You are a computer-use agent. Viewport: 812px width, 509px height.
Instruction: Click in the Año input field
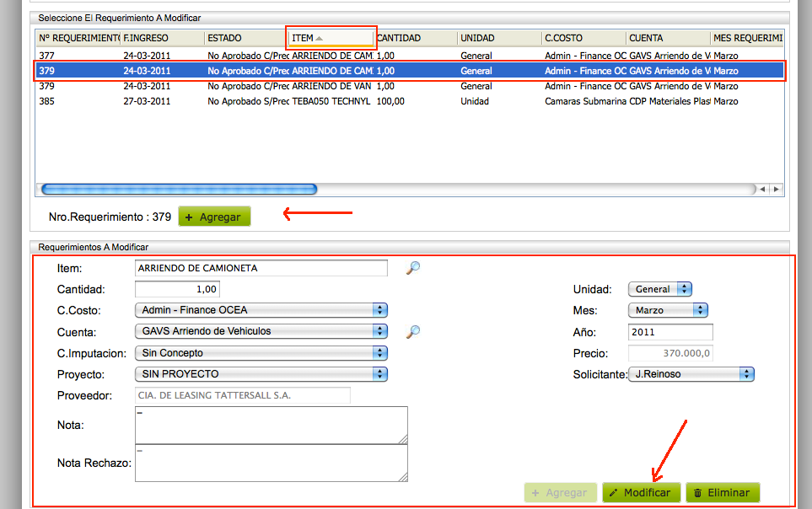point(670,332)
